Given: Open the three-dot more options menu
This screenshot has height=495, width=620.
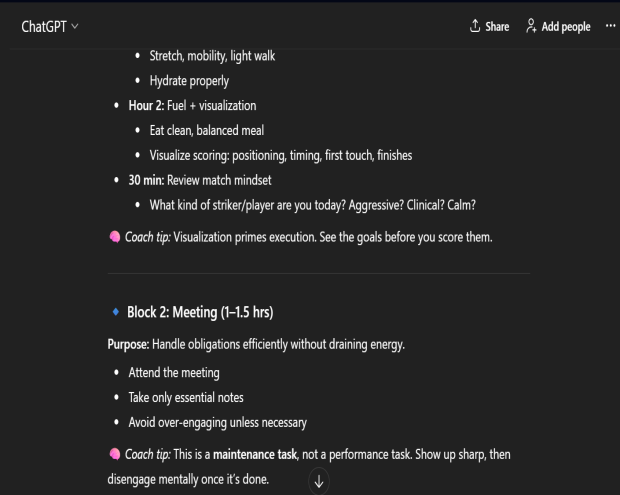Looking at the screenshot, I should tap(610, 27).
